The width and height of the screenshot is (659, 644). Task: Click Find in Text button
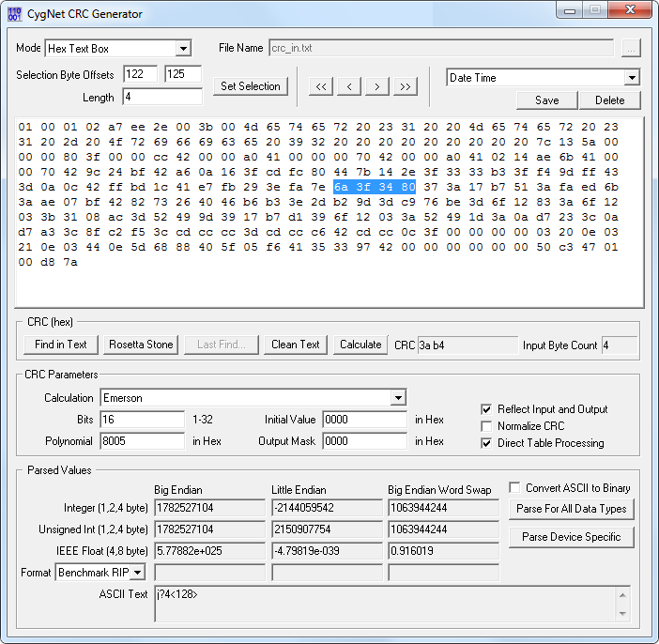pyautogui.click(x=61, y=345)
